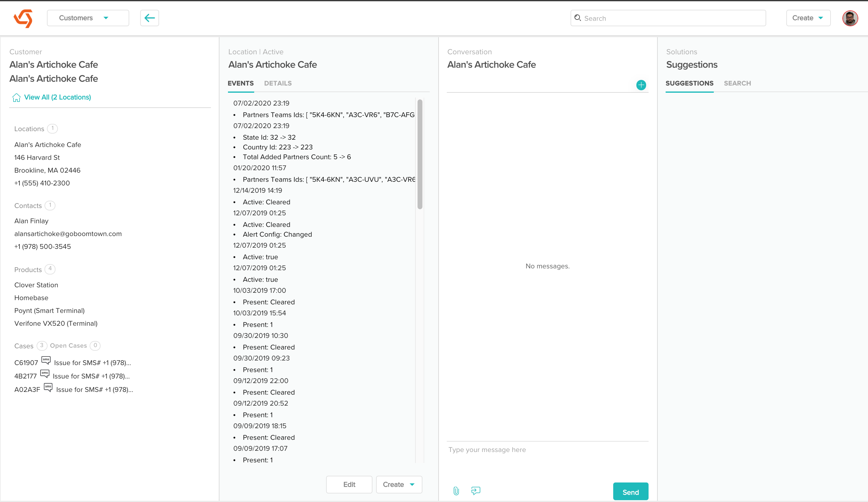Click event timestamp 01/20/2020 11:57
Viewport: 868px width, 502px height.
[260, 168]
